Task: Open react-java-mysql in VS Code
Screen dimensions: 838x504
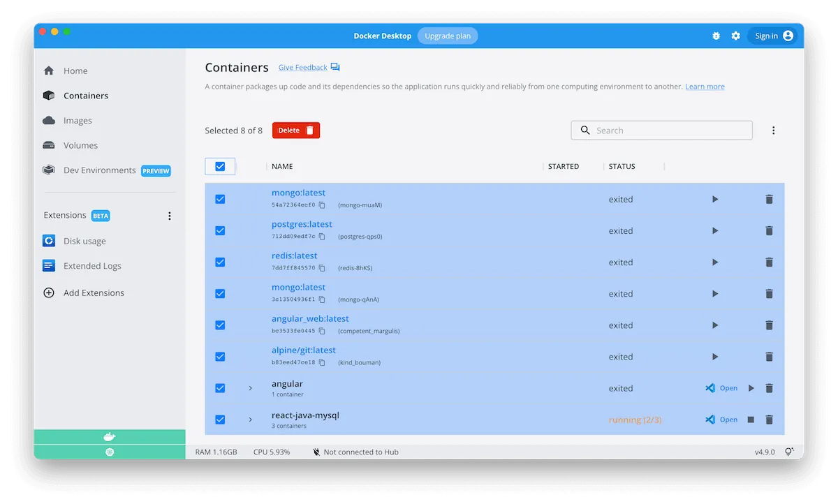Action: pos(721,420)
